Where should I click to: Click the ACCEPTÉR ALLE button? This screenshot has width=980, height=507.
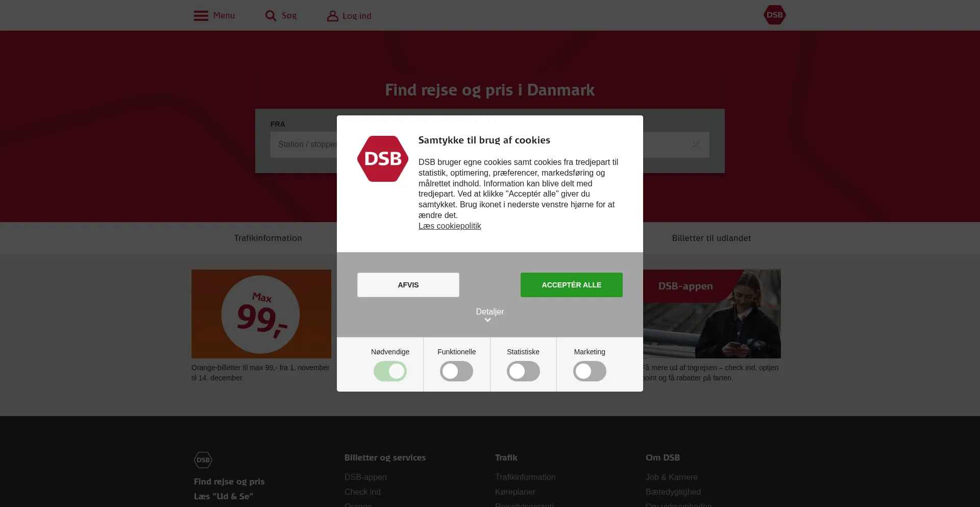pyautogui.click(x=572, y=285)
